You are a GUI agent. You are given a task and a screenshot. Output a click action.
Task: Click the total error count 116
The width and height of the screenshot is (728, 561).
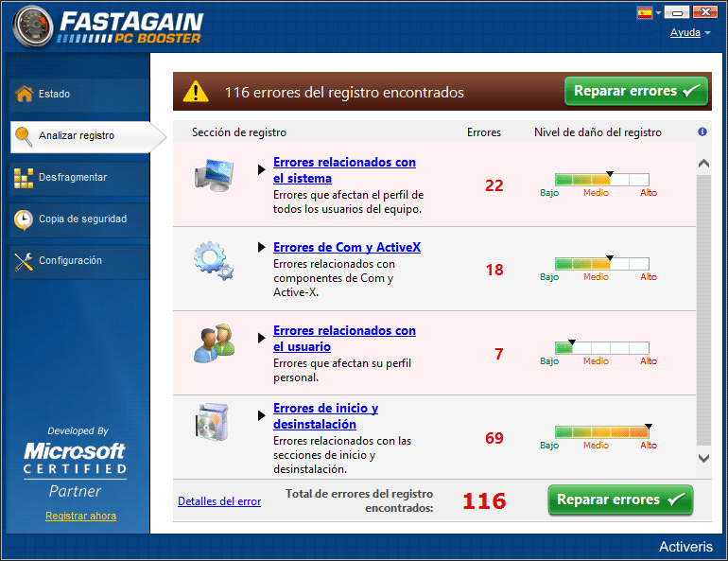click(484, 501)
